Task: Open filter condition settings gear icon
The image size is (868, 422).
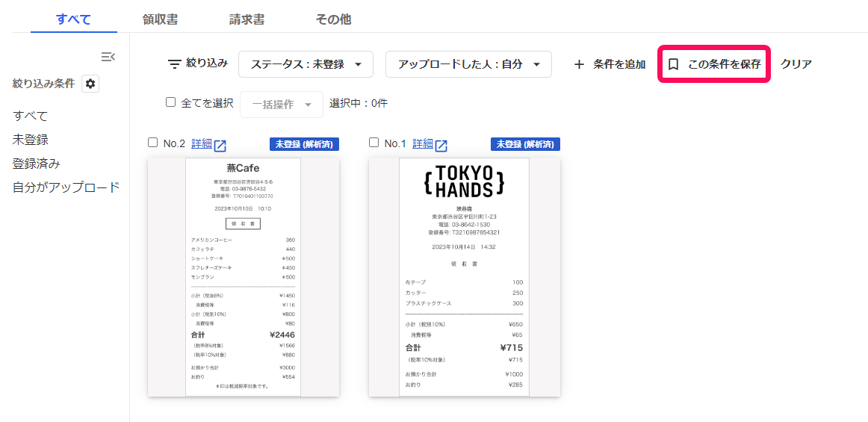Action: 90,84
